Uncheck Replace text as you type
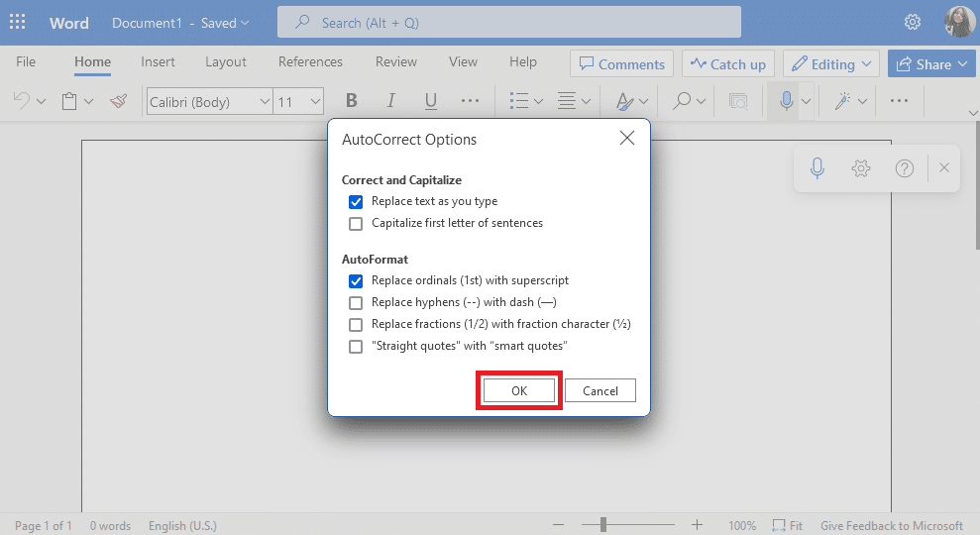 [356, 202]
